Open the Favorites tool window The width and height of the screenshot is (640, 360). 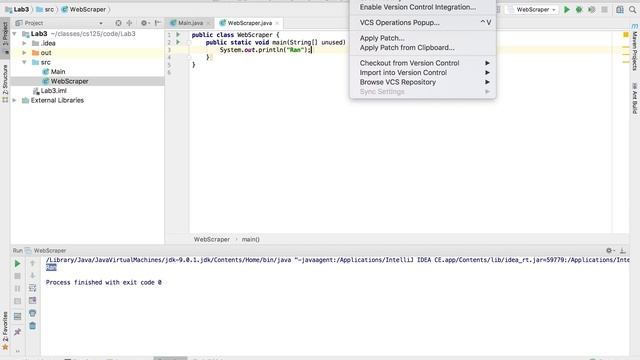[x=5, y=330]
